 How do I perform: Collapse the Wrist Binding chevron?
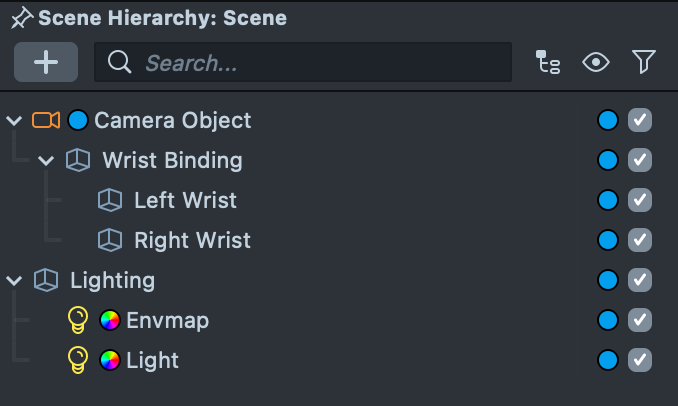pyautogui.click(x=46, y=161)
